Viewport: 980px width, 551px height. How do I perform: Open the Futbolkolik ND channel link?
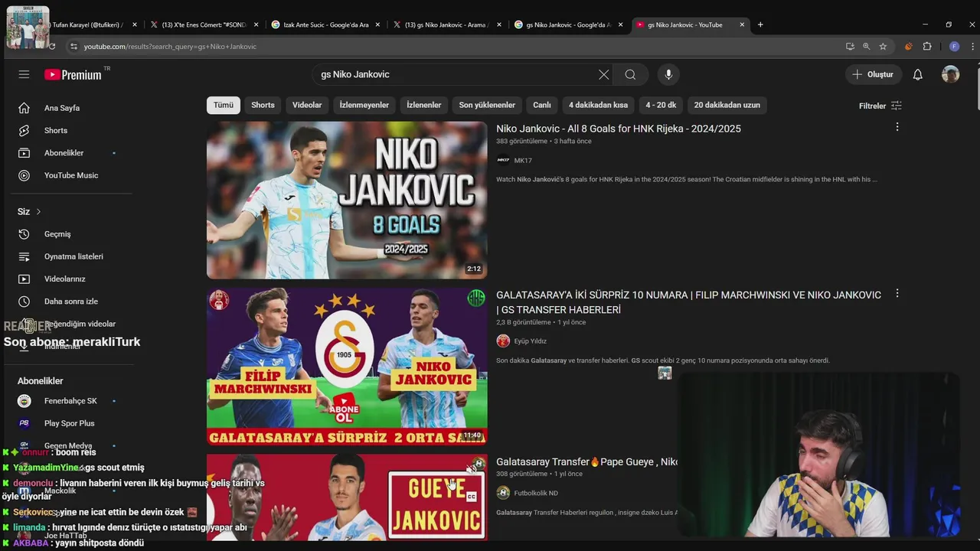(536, 493)
